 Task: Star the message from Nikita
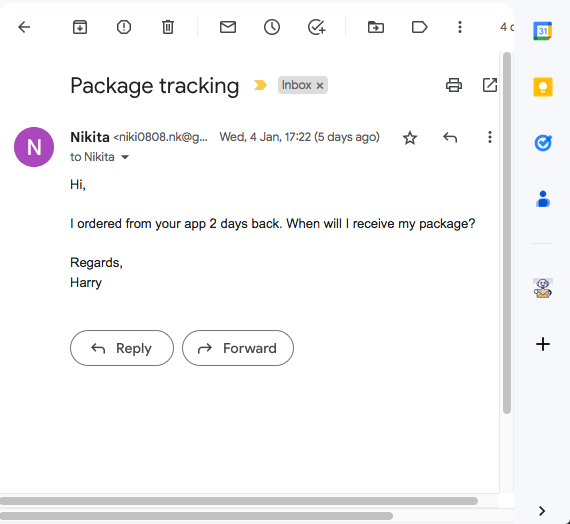click(410, 138)
